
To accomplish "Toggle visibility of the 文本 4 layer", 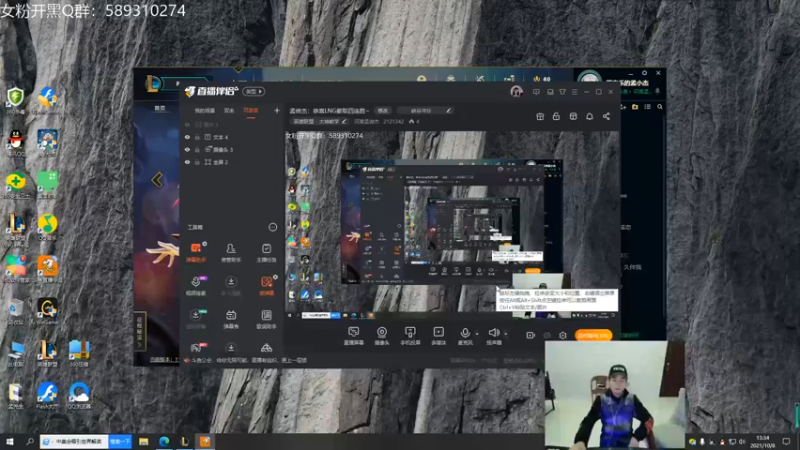I will click(x=187, y=137).
